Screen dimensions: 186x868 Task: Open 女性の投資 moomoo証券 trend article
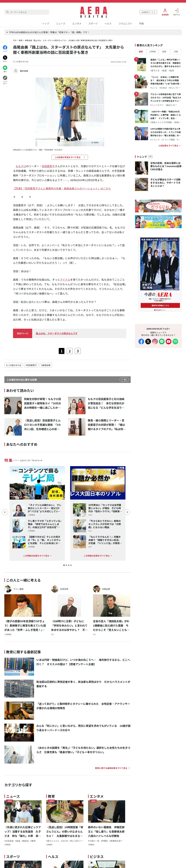tap(158, 168)
